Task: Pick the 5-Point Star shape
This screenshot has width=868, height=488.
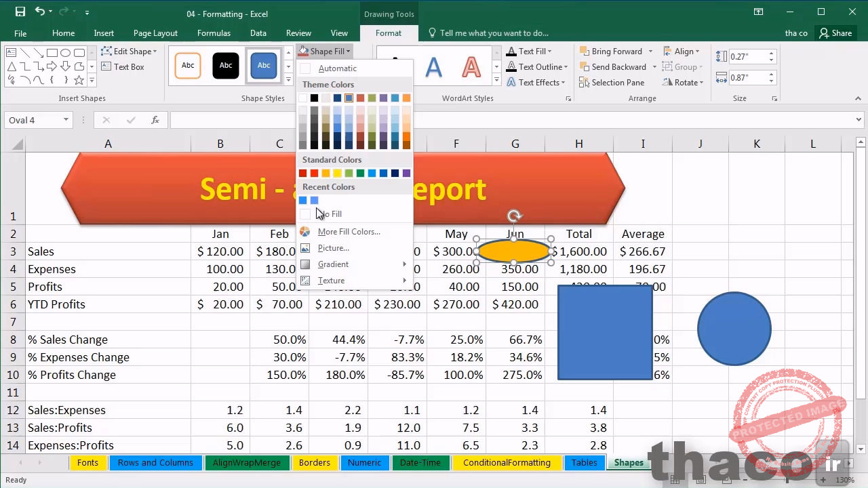Action: [79, 80]
